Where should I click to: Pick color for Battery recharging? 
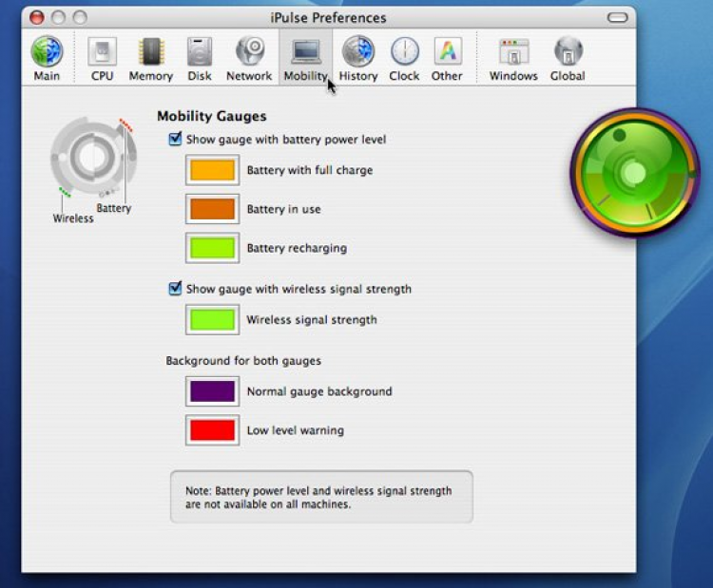(x=212, y=248)
